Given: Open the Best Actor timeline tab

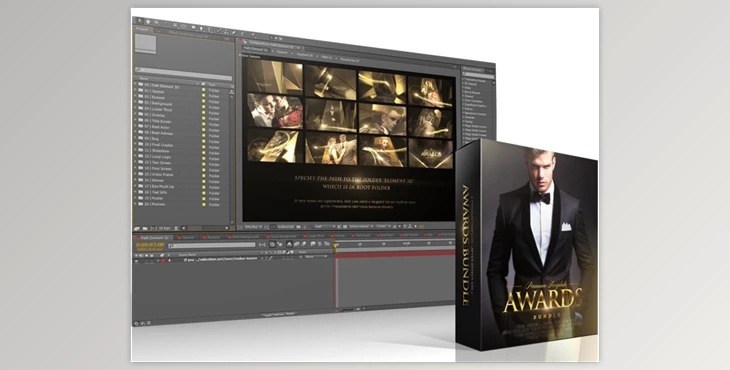Looking at the screenshot, I should click(x=386, y=236).
